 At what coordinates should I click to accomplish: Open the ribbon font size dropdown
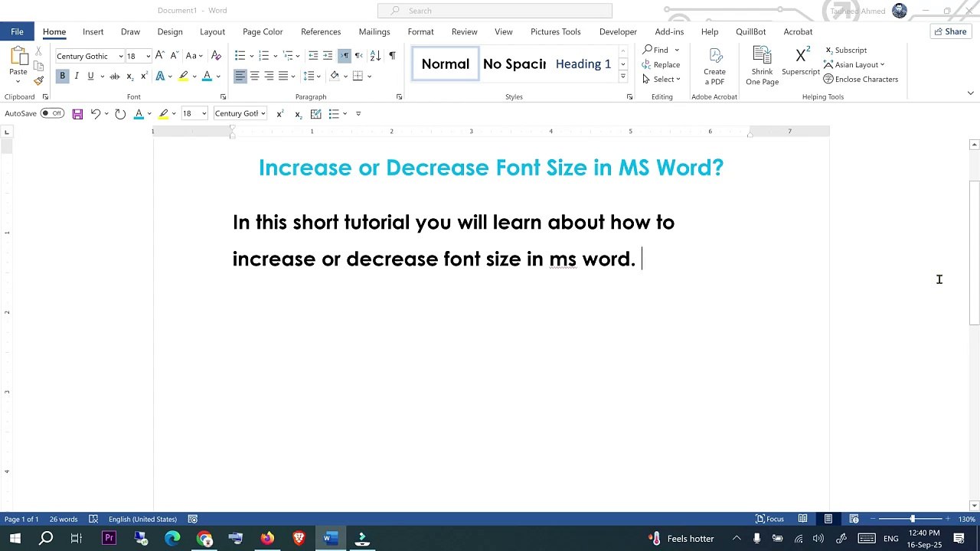coord(148,57)
